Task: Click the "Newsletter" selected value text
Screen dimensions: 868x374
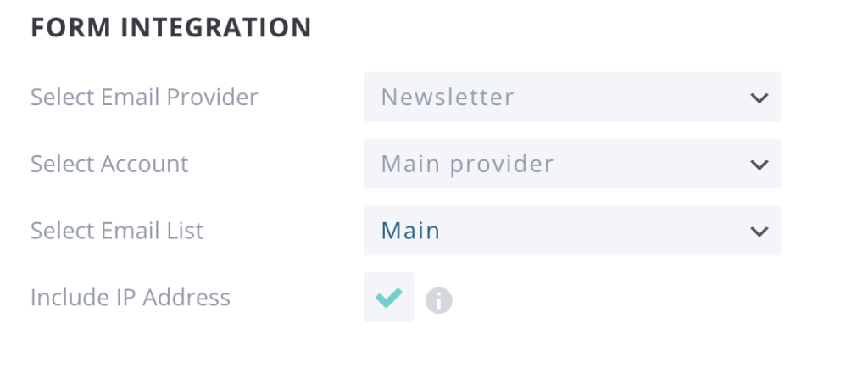Action: (x=448, y=98)
